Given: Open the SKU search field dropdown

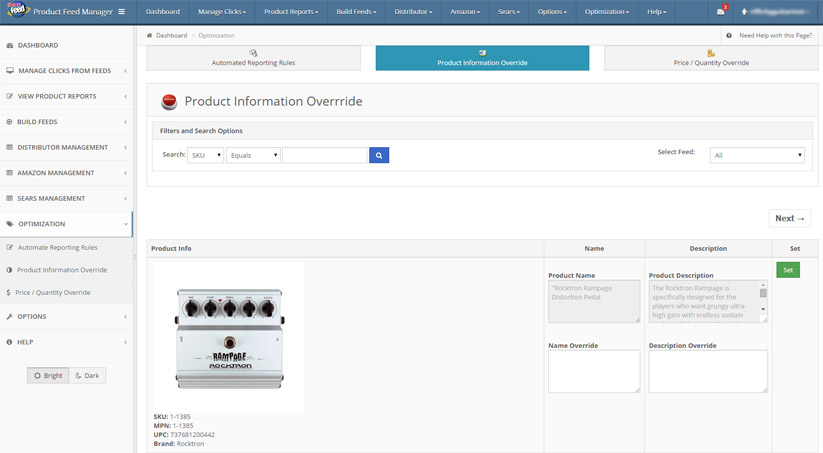Looking at the screenshot, I should pyautogui.click(x=205, y=155).
